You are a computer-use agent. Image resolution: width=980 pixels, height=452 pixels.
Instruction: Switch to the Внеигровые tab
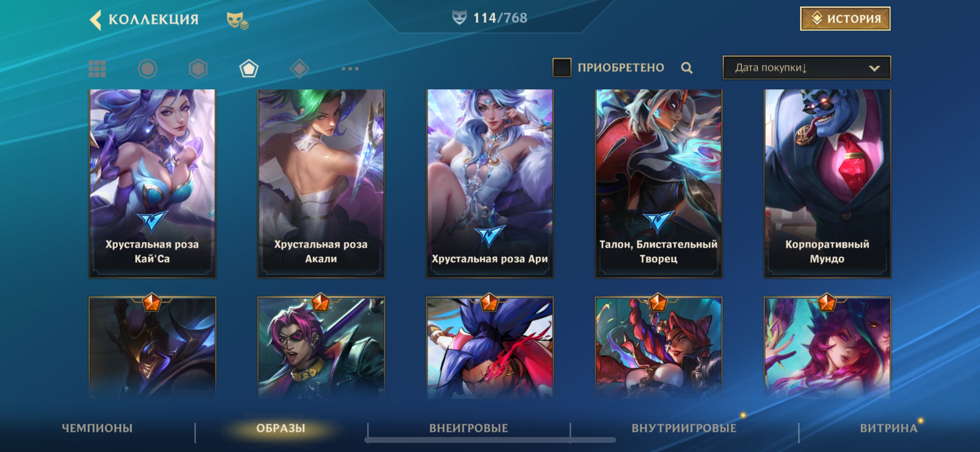click(469, 428)
